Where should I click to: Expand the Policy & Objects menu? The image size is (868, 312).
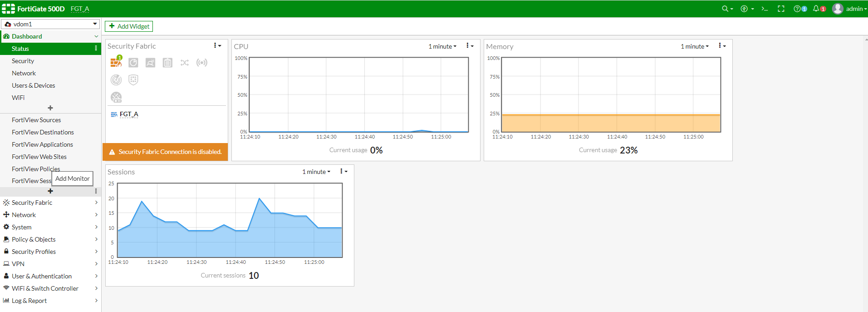click(50, 239)
